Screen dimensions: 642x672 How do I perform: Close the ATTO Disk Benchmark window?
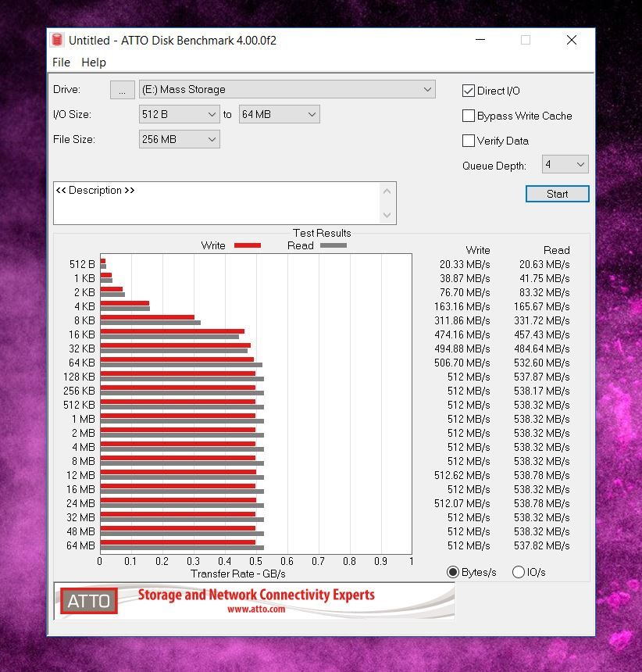[x=572, y=40]
